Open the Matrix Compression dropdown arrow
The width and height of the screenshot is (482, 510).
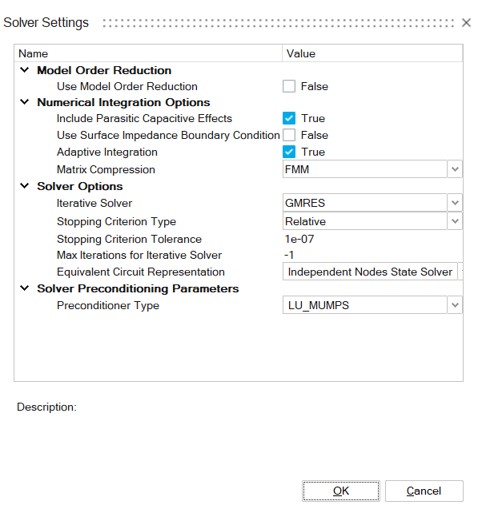pos(455,169)
